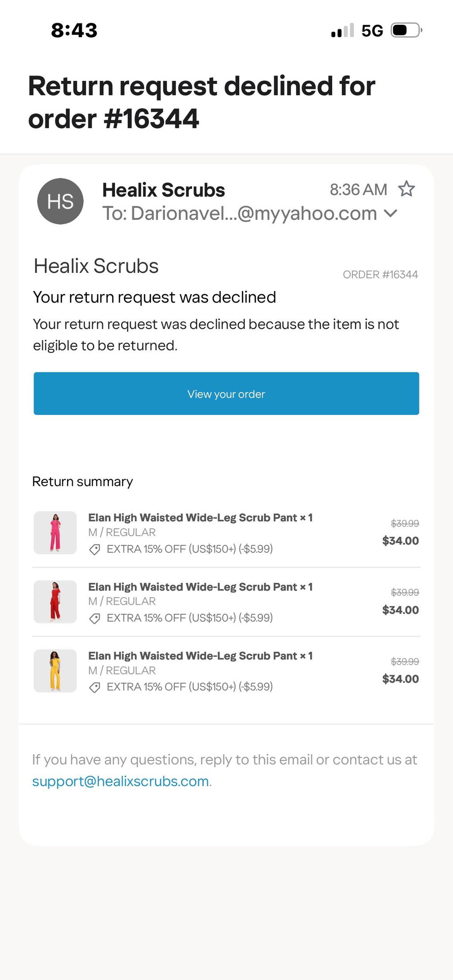This screenshot has height=980, width=453.
Task: Tap discount tag icon on third item
Action: click(94, 687)
